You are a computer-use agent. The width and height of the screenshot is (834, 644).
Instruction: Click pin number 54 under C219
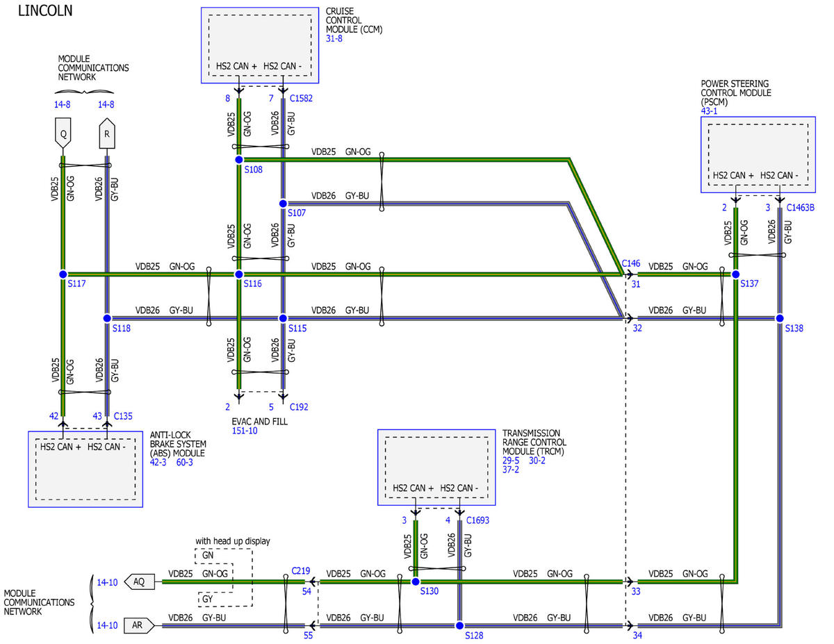tap(306, 591)
